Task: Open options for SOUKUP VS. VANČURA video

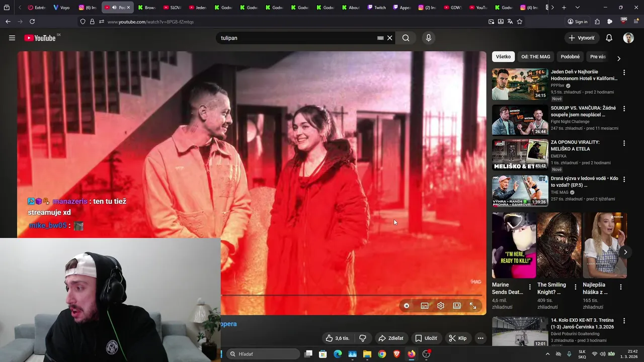Action: pos(624,109)
